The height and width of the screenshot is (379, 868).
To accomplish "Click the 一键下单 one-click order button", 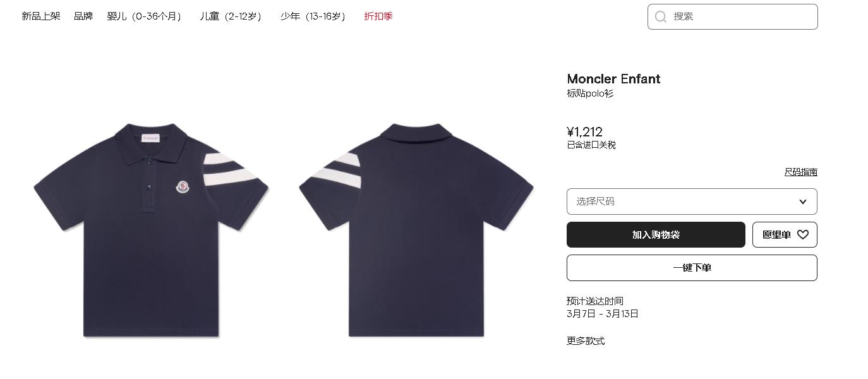I will pos(692,268).
